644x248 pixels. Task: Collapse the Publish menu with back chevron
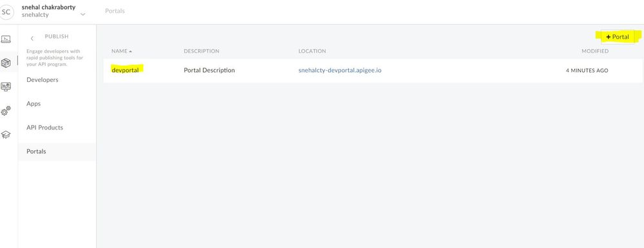pos(32,39)
